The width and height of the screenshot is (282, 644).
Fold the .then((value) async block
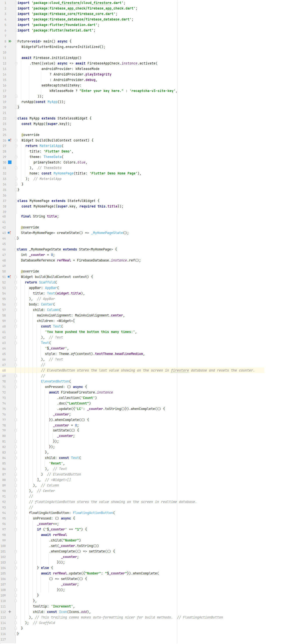[x=16, y=63]
